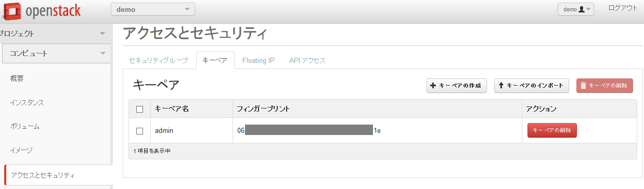
Task: Click the ログアウト link
Action: click(623, 8)
